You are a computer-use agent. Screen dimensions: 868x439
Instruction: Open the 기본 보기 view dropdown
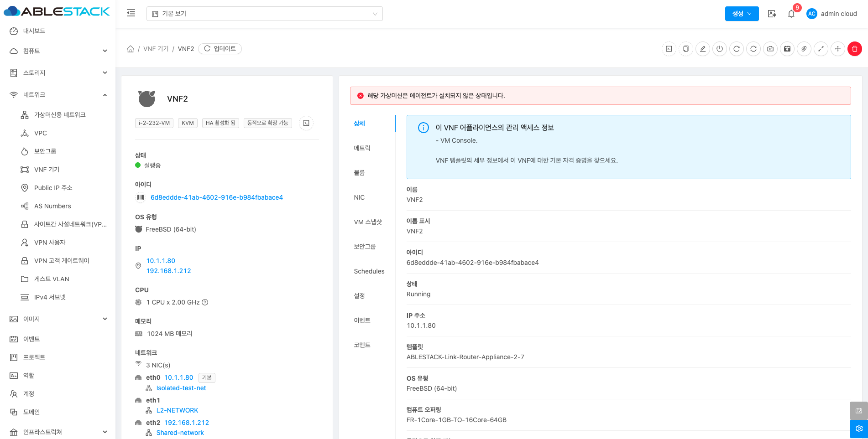(264, 14)
